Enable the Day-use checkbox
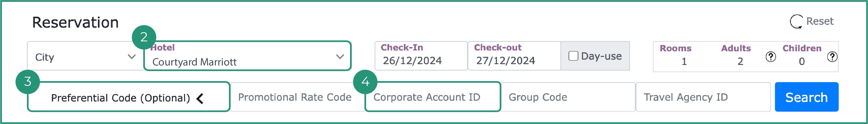 573,56
